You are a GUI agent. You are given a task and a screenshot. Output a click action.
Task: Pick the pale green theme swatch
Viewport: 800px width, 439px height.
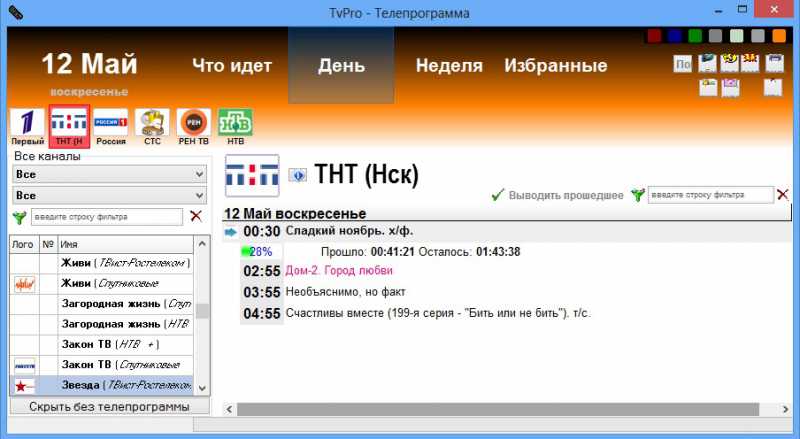(737, 36)
